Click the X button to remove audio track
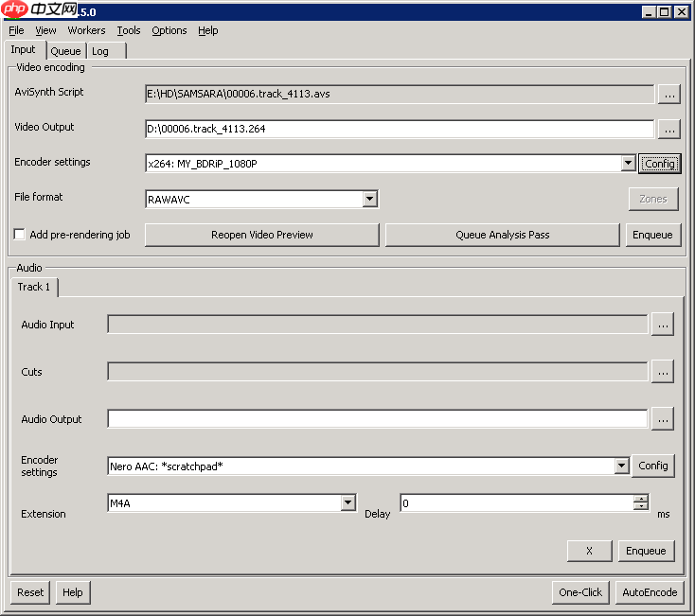This screenshot has width=695, height=616. click(x=589, y=551)
